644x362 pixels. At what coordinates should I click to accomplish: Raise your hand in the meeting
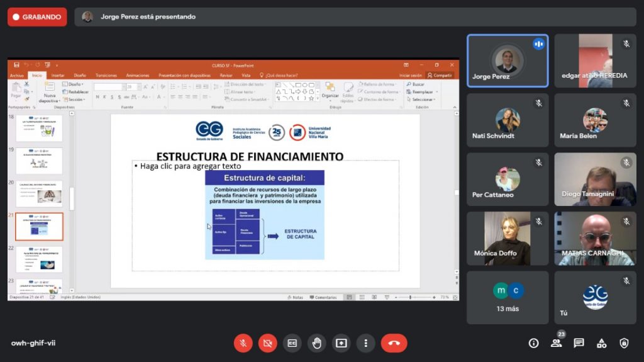pos(317,343)
